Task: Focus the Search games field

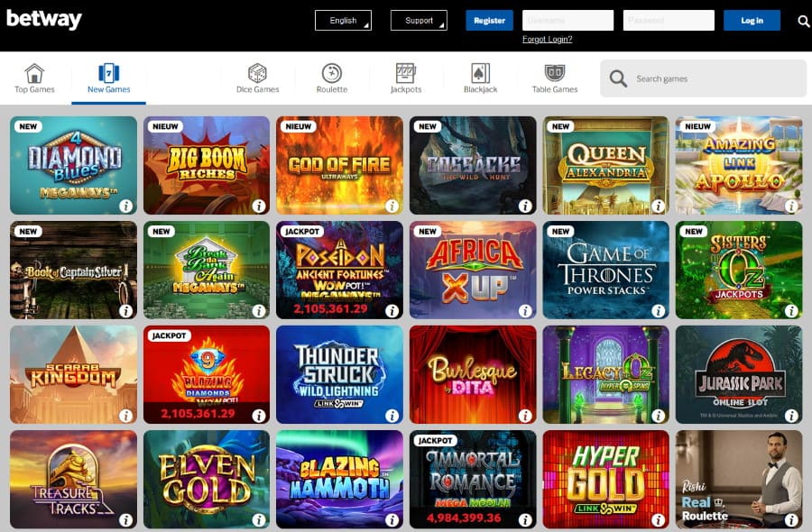Action: click(703, 78)
